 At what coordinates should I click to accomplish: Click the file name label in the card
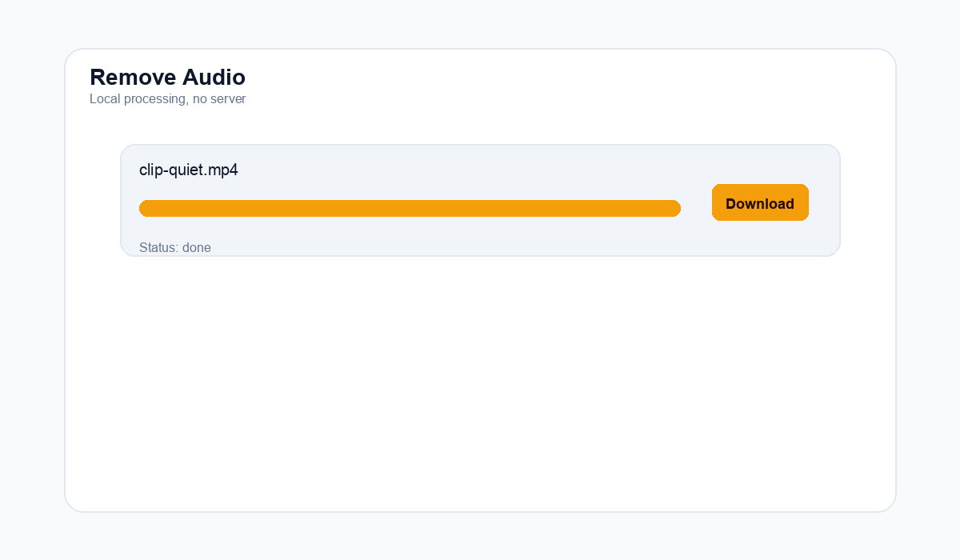[x=189, y=170]
